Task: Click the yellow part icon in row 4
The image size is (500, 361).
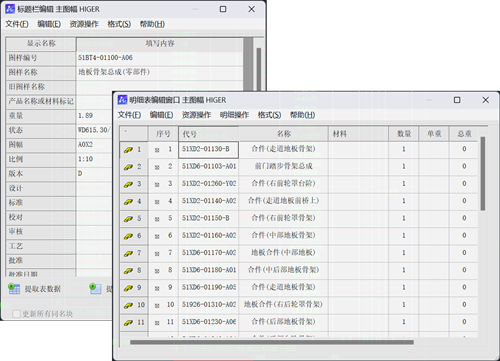Action: pyautogui.click(x=128, y=202)
